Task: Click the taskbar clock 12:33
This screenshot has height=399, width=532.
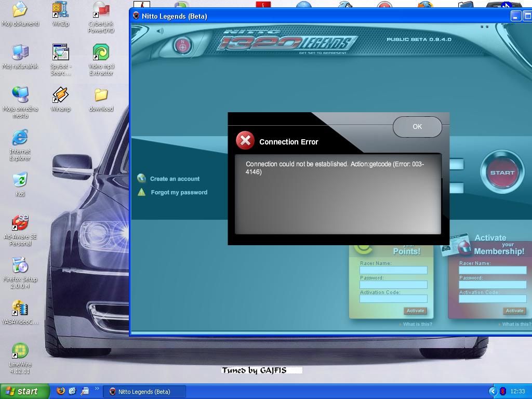Action: [517, 391]
